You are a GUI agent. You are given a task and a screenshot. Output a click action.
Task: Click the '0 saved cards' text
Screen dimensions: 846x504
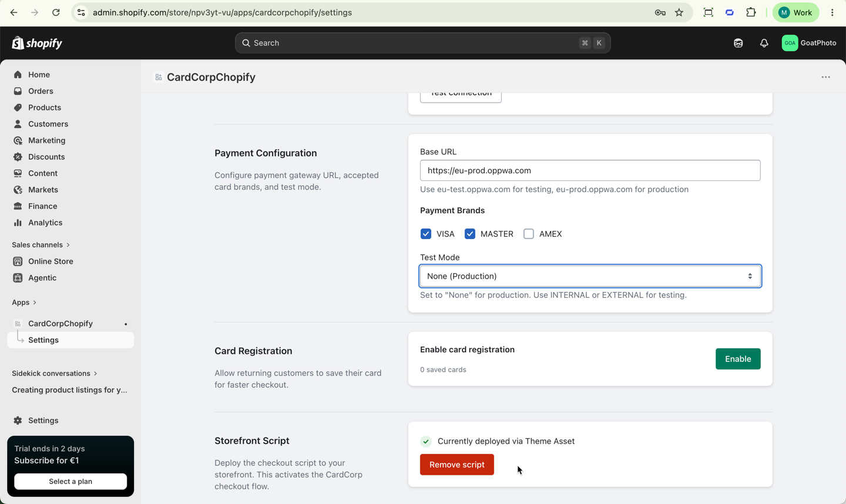point(443,369)
